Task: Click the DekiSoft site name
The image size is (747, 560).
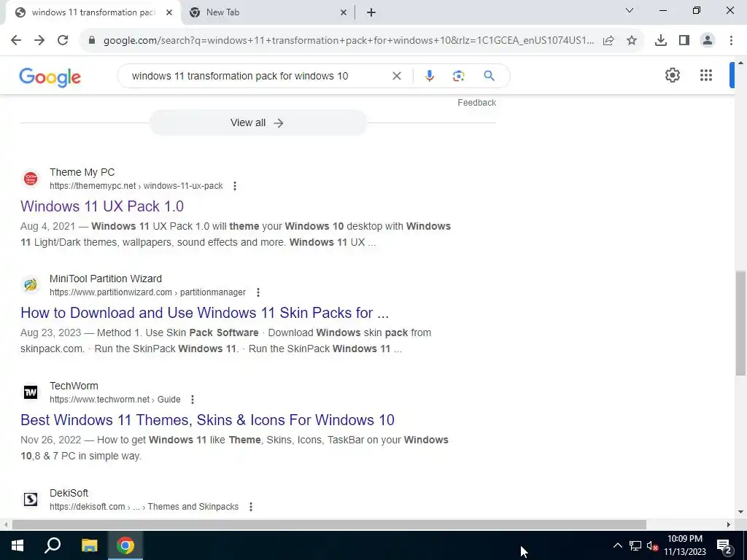Action: click(69, 493)
